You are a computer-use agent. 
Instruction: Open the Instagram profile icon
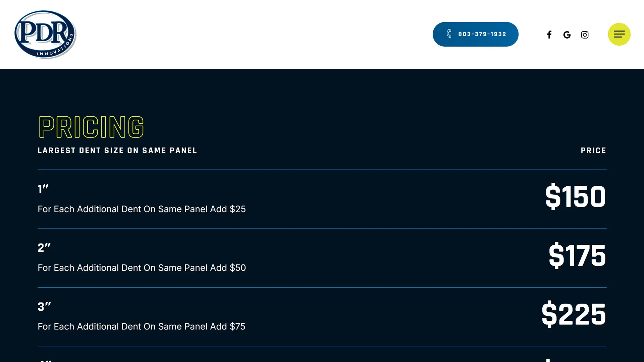click(x=585, y=35)
